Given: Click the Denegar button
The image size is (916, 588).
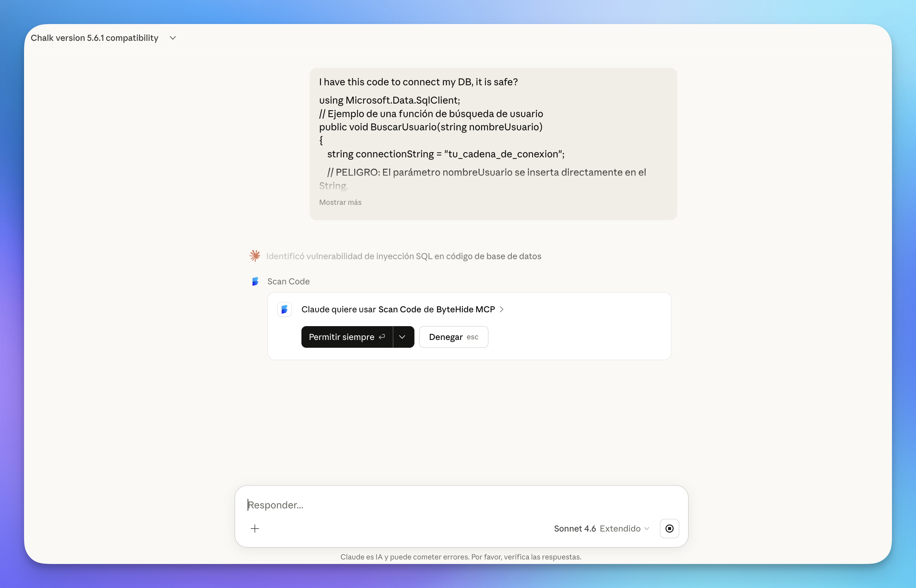Looking at the screenshot, I should (x=446, y=337).
